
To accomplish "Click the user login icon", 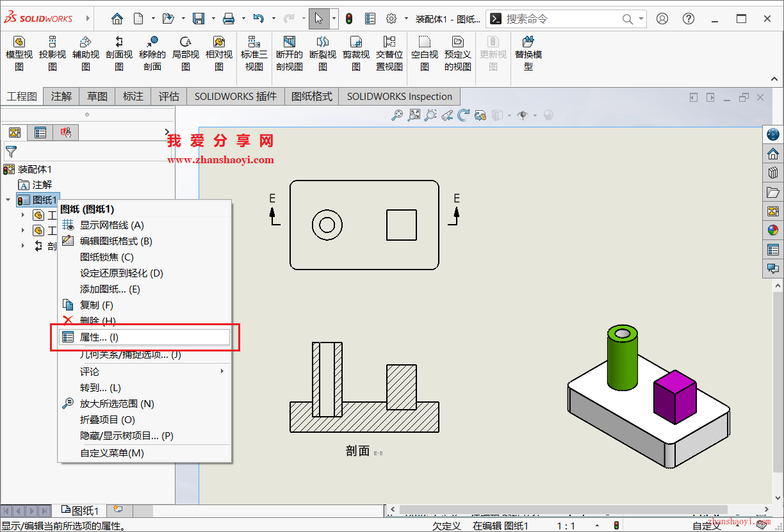I will pos(662,19).
